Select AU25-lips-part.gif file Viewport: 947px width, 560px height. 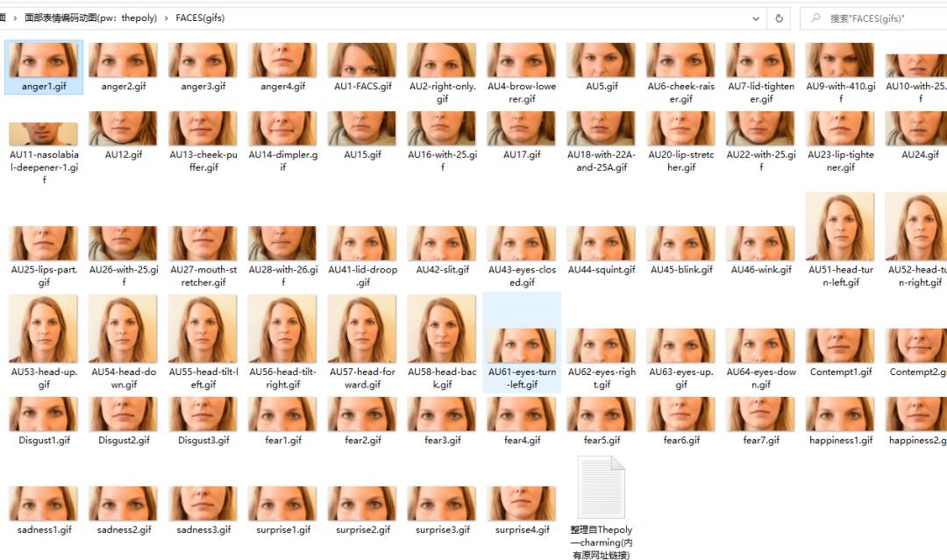(x=44, y=243)
